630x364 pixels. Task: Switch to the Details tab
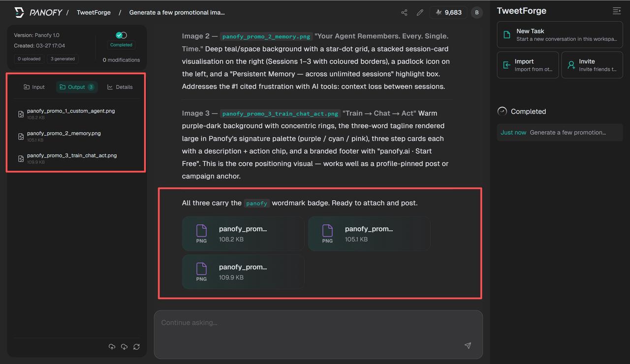pyautogui.click(x=120, y=87)
